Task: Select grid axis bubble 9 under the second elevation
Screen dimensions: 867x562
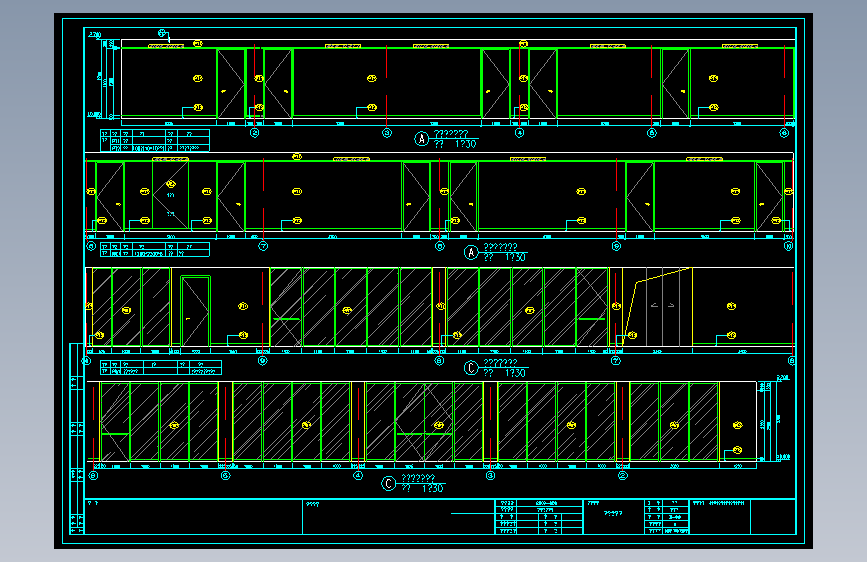Action: [617, 246]
